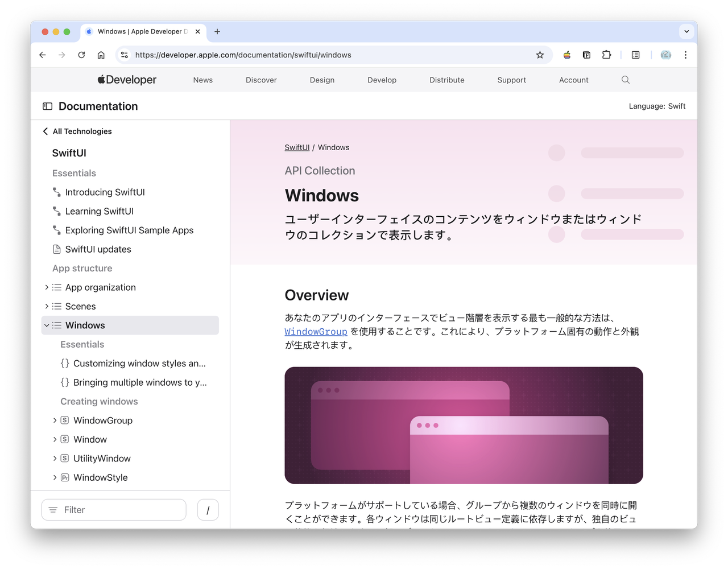728x569 pixels.
Task: Open the search magnifier in Developer nav
Action: click(x=626, y=80)
